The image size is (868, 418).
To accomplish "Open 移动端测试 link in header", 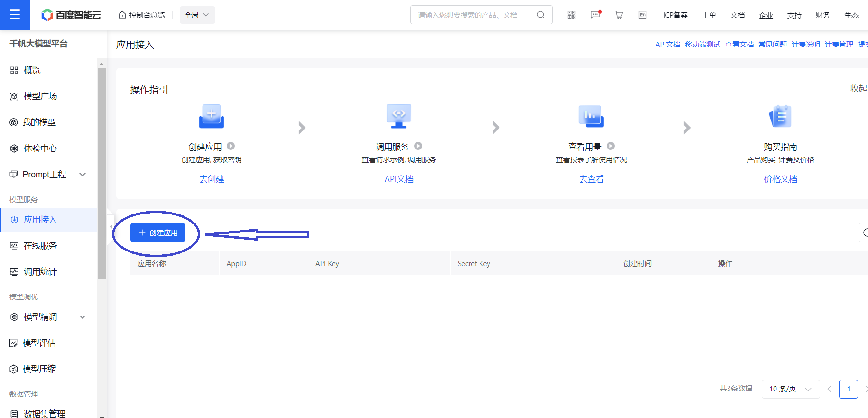I will click(702, 45).
